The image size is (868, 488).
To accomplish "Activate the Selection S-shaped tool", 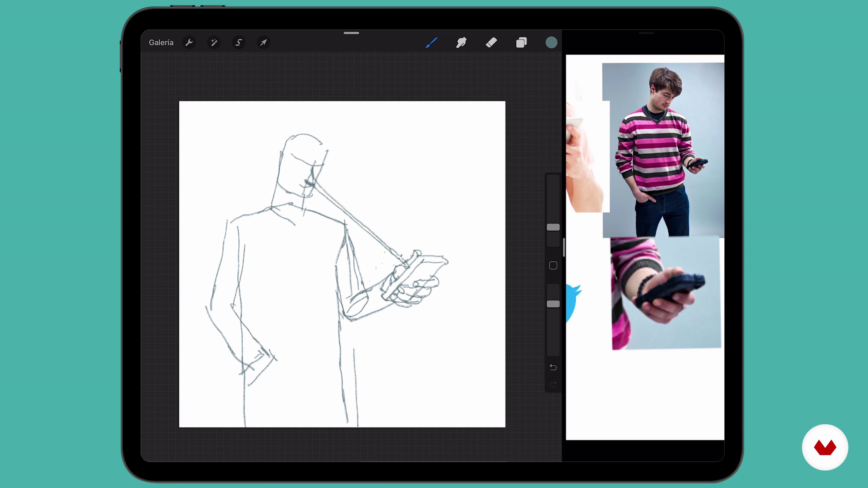I will (239, 42).
